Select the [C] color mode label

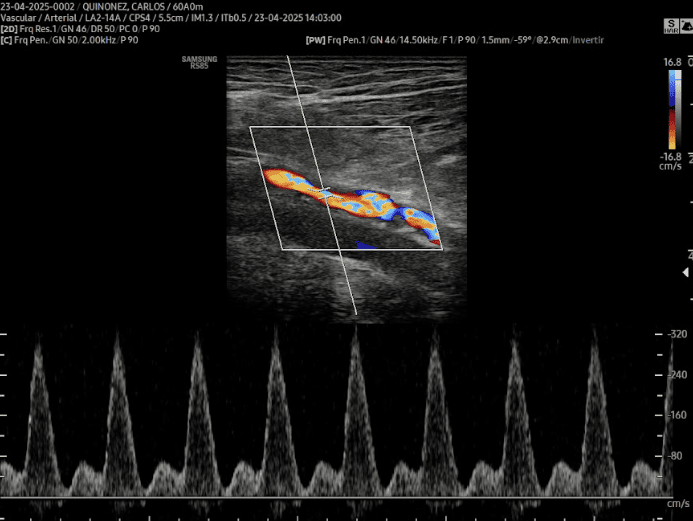8,40
